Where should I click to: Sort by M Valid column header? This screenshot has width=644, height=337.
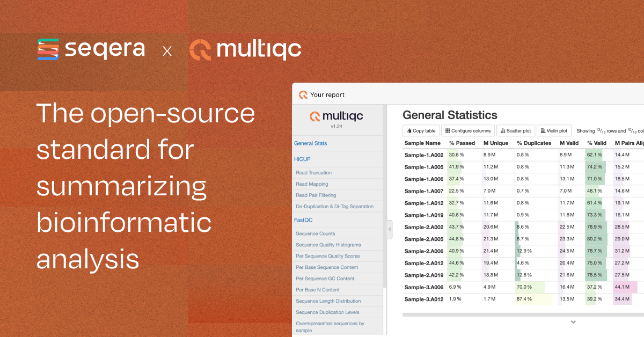click(x=569, y=143)
